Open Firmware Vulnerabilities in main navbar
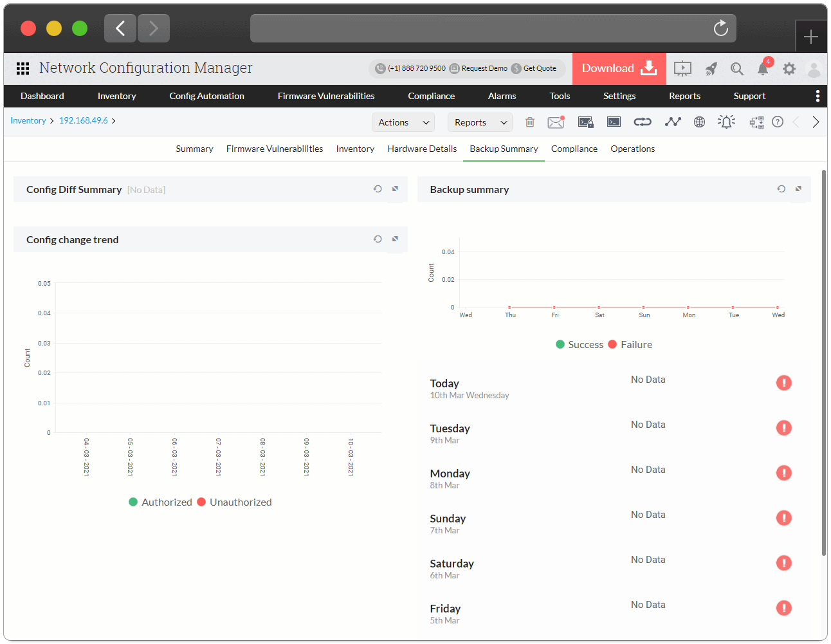Image resolution: width=831 pixels, height=644 pixels. coord(326,96)
